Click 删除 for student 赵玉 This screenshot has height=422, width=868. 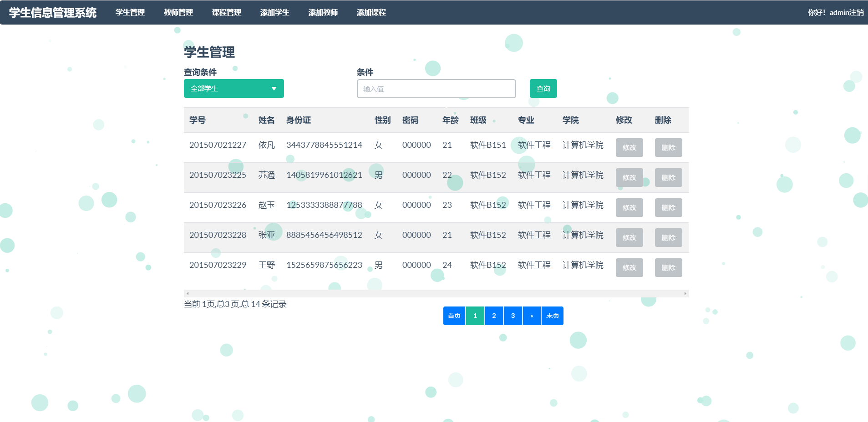[668, 207]
